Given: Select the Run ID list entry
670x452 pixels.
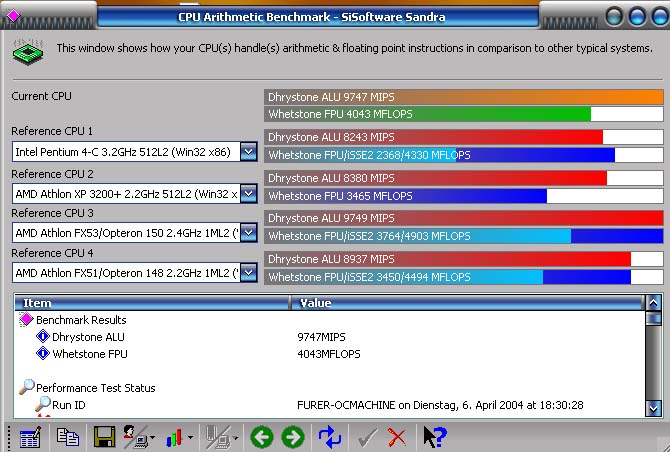Looking at the screenshot, I should (69, 405).
